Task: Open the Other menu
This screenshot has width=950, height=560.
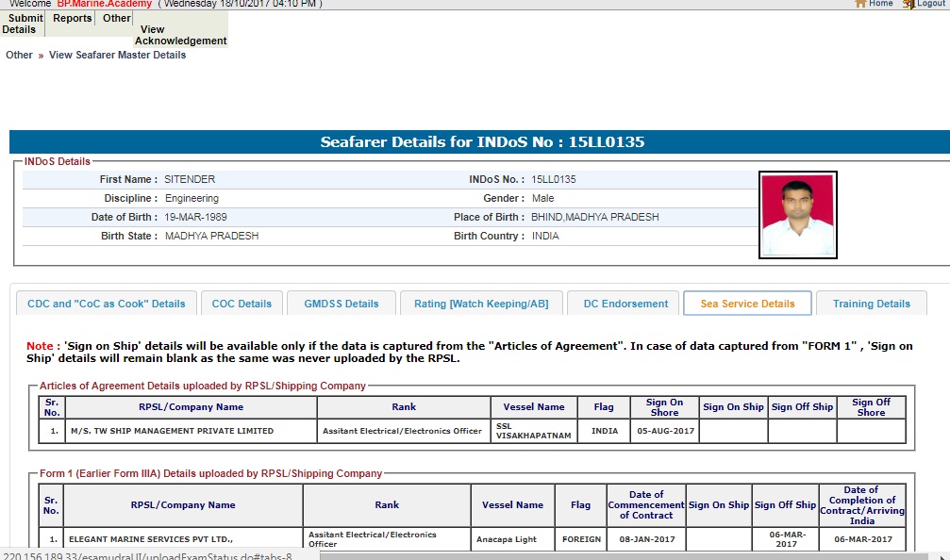Action: 117,18
